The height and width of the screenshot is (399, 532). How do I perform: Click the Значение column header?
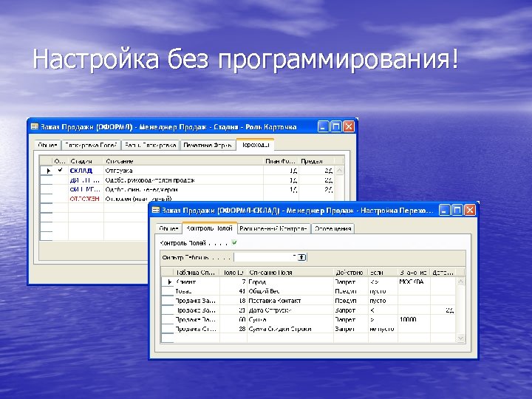(414, 272)
